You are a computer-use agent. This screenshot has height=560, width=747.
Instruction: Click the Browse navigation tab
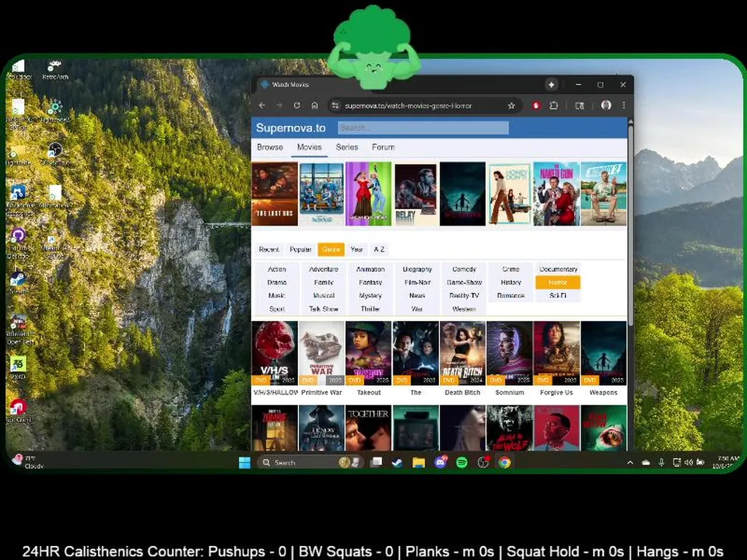point(270,147)
